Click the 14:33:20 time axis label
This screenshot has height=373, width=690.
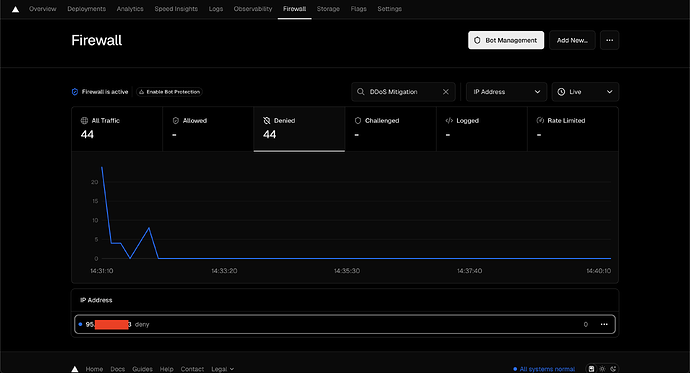tap(224, 271)
